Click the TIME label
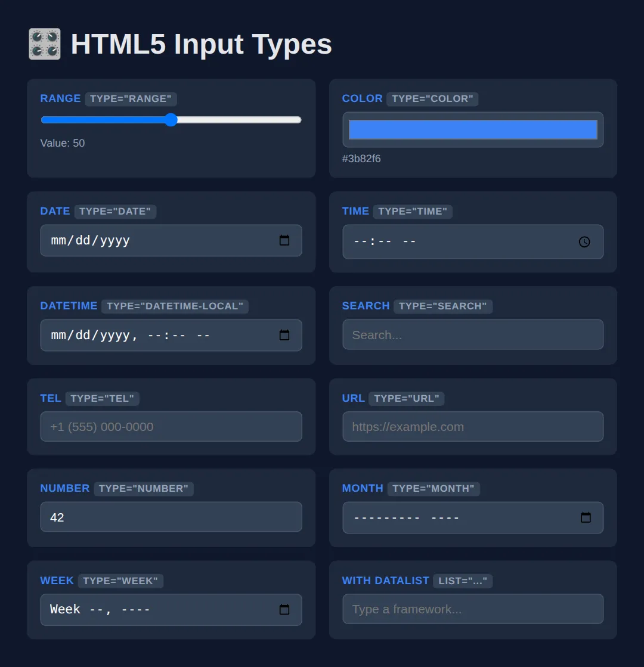Screen dimensions: 644x667 355,211
